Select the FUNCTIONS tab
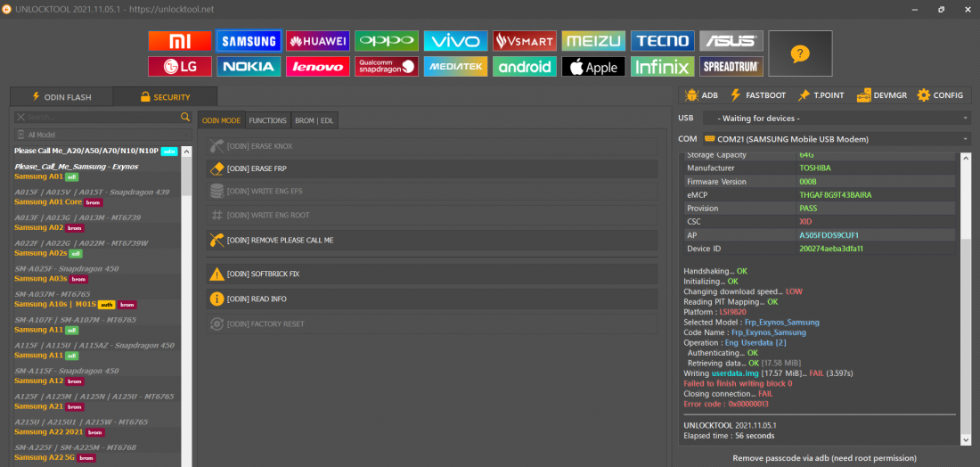This screenshot has width=980, height=467. [267, 120]
